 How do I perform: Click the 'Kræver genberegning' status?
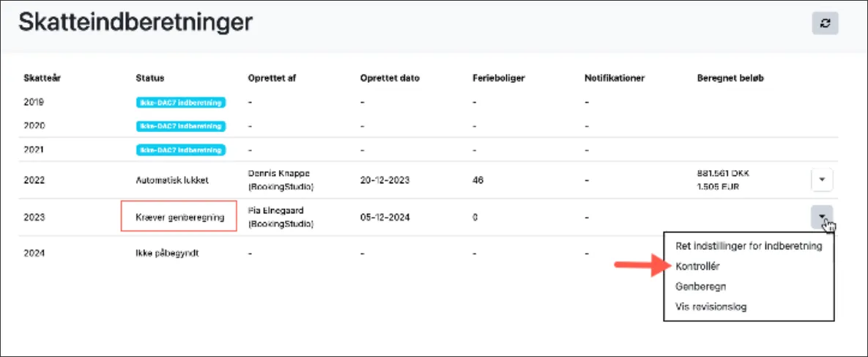pyautogui.click(x=179, y=218)
